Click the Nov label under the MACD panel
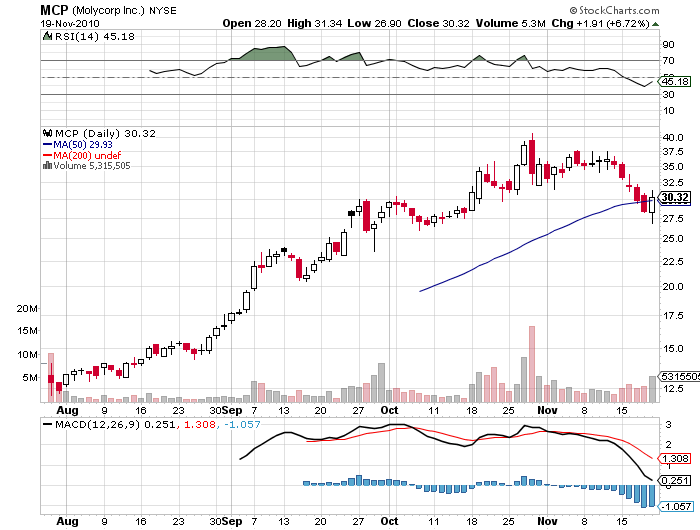This screenshot has height=530, width=700. coord(547,521)
